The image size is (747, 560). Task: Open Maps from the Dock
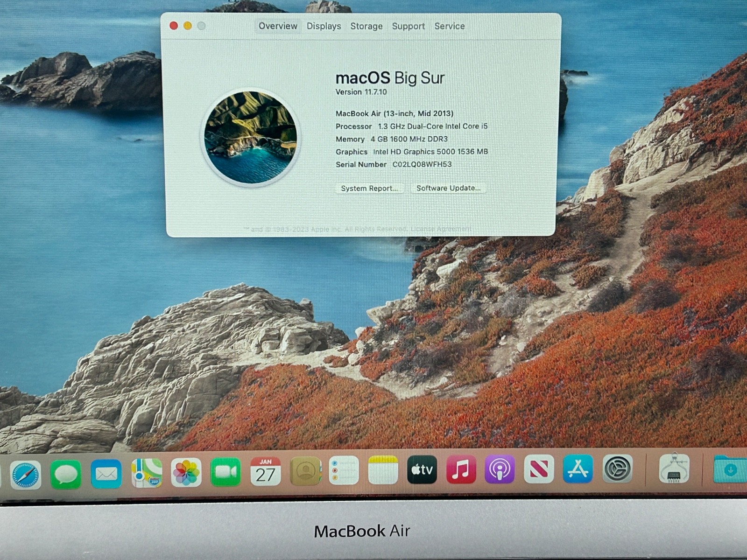146,473
